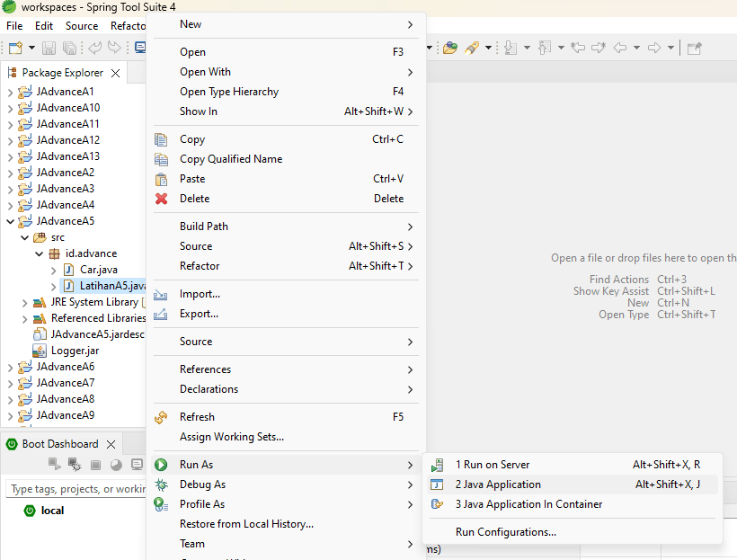737x560 pixels.
Task: Open Run Configurations... entry
Action: 573,532
